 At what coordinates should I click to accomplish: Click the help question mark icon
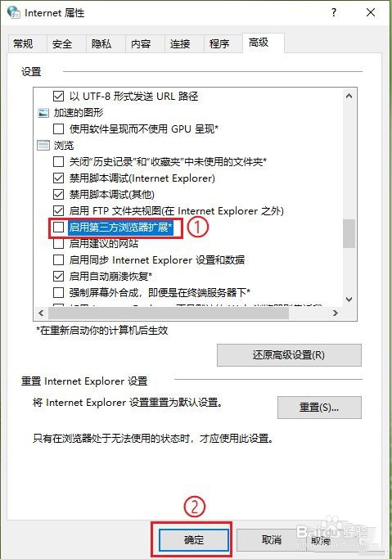click(334, 12)
